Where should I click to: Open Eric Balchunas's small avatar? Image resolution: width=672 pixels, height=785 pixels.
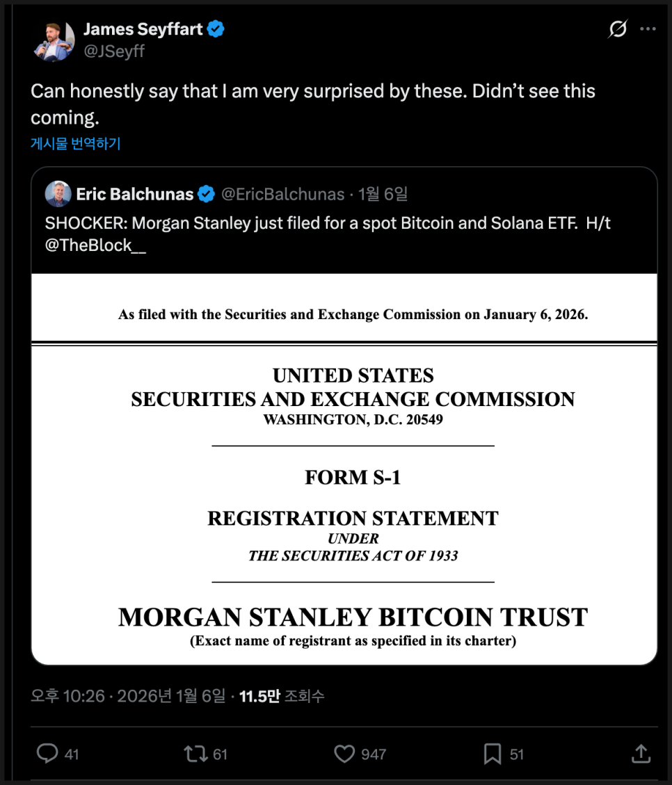(58, 194)
